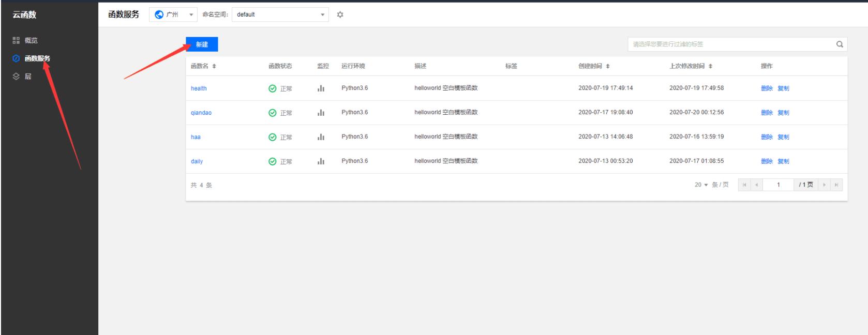The height and width of the screenshot is (335, 868).
Task: Click description text in daily row
Action: (446, 161)
